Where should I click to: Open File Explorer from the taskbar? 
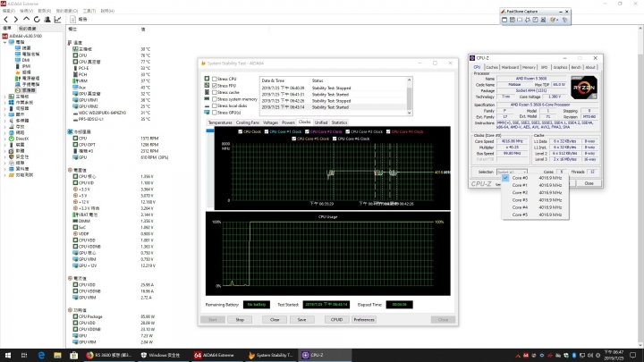coord(57,355)
